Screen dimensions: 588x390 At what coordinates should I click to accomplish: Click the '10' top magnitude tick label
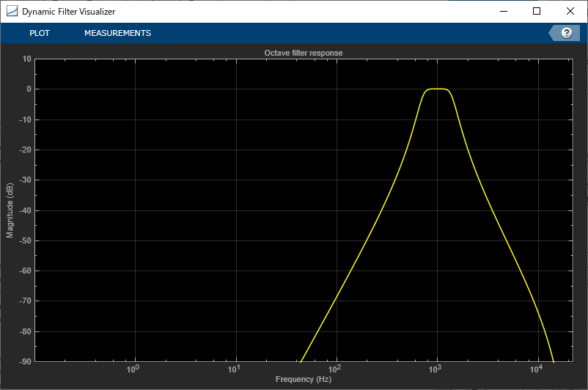point(26,59)
